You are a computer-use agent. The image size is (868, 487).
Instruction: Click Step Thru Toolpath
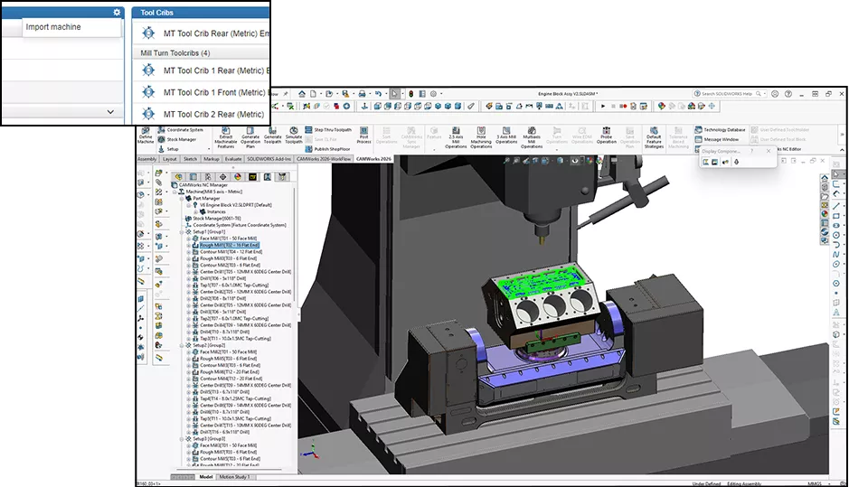pyautogui.click(x=328, y=130)
